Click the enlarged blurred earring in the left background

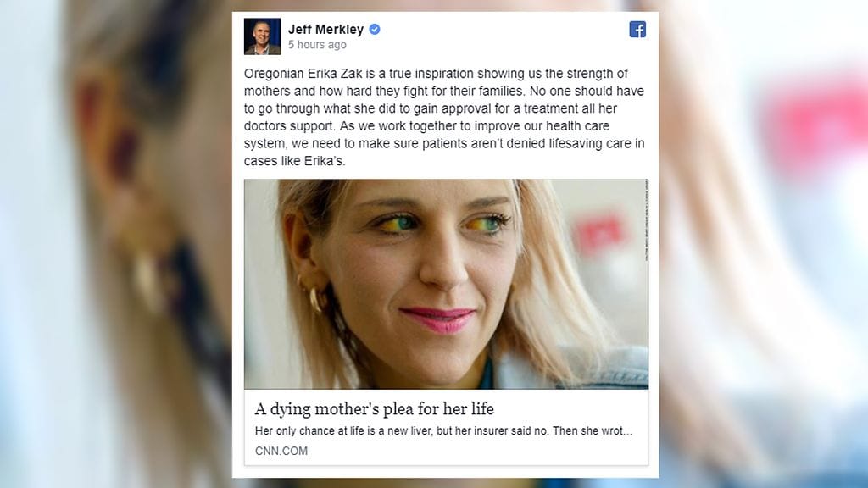[x=147, y=281]
